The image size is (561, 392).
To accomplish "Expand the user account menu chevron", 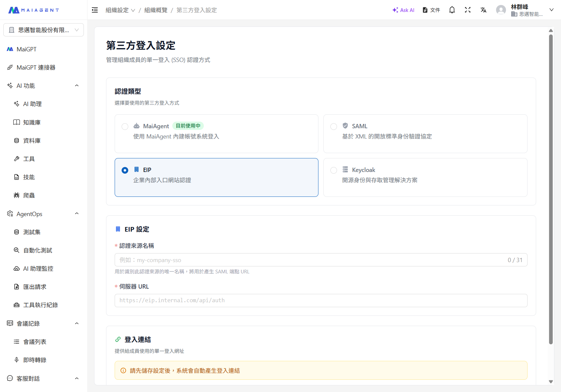I will (551, 10).
